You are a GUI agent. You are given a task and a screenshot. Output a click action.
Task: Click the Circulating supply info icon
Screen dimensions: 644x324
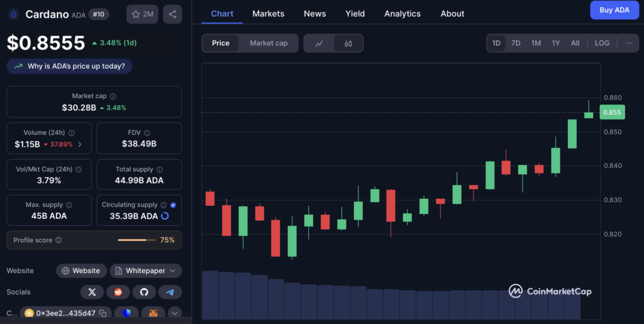pyautogui.click(x=164, y=205)
